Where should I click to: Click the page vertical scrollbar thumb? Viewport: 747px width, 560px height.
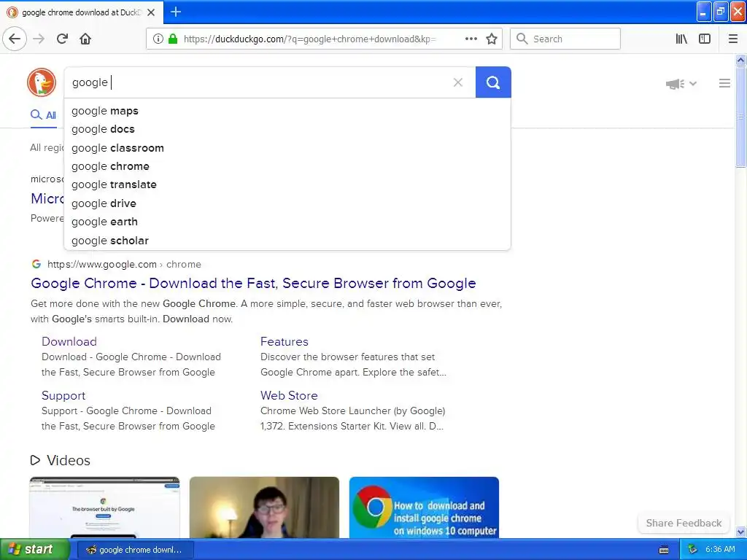click(x=740, y=117)
